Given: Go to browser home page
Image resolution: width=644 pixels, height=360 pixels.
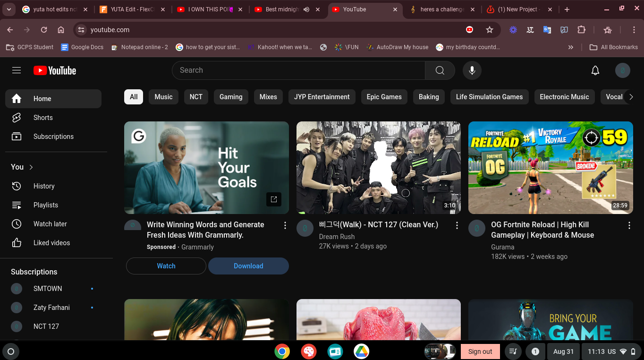Looking at the screenshot, I should click(x=61, y=30).
